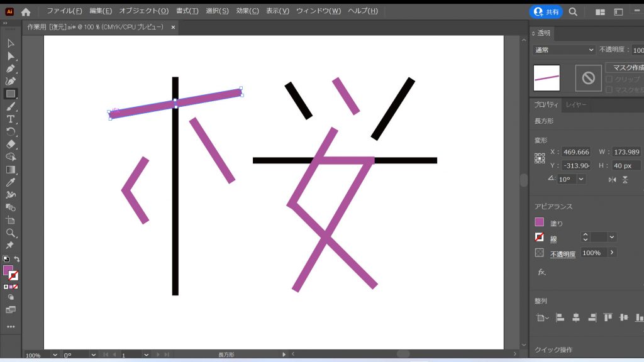The width and height of the screenshot is (644, 362).
Task: Toggle the mask invert checkbox
Action: coord(609,89)
